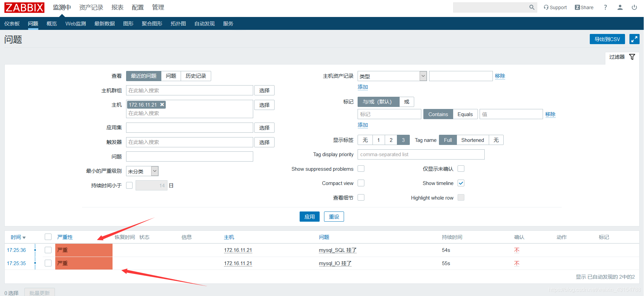Open the 监测中 top menu
The height and width of the screenshot is (296, 644).
[x=62, y=7]
